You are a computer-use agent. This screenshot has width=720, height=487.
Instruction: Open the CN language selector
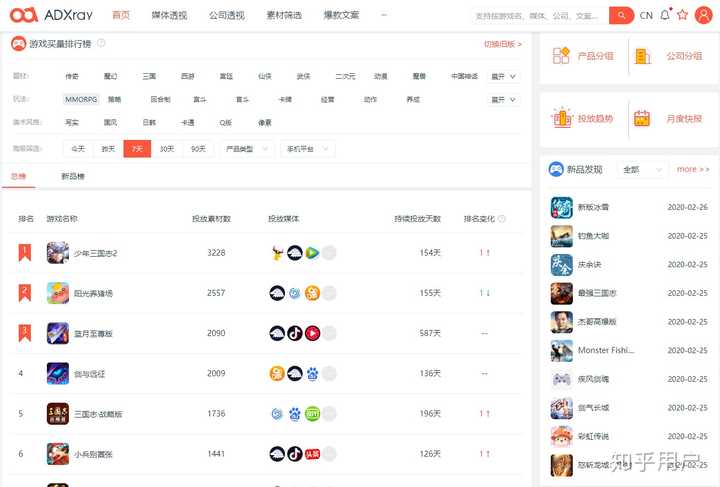pyautogui.click(x=646, y=15)
